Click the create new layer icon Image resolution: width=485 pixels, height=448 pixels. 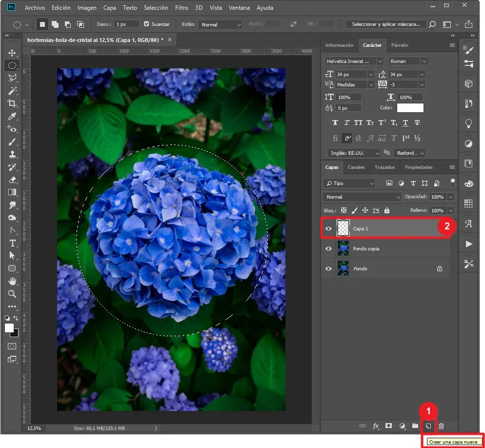click(428, 426)
